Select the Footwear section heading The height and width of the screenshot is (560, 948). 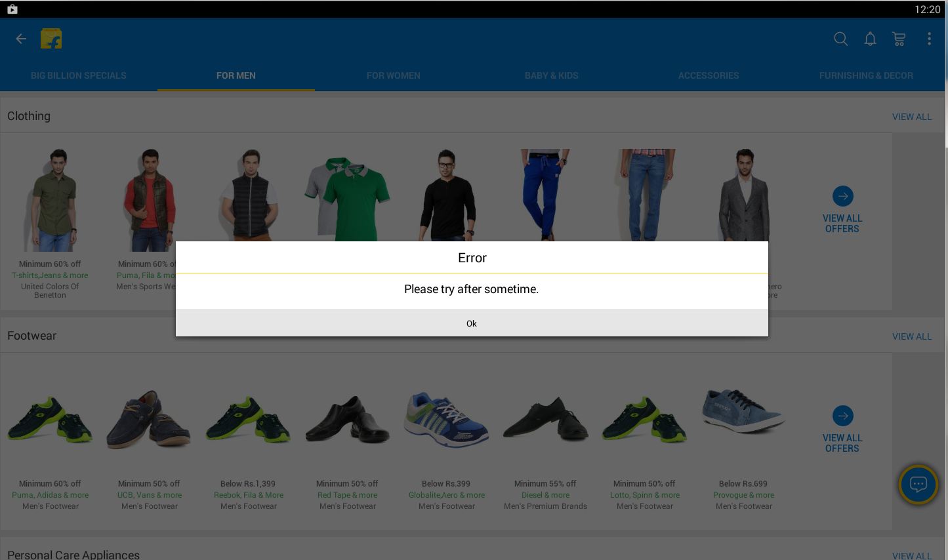(32, 336)
